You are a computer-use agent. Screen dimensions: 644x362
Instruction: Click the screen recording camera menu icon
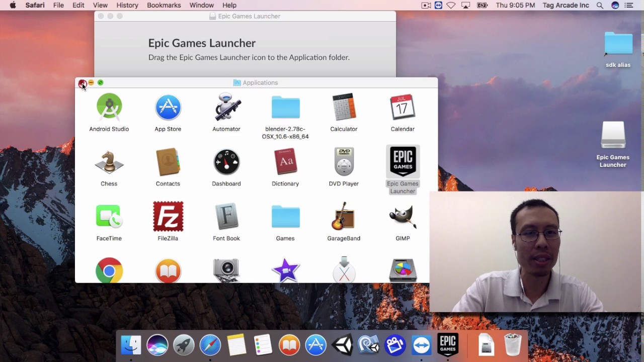(426, 5)
